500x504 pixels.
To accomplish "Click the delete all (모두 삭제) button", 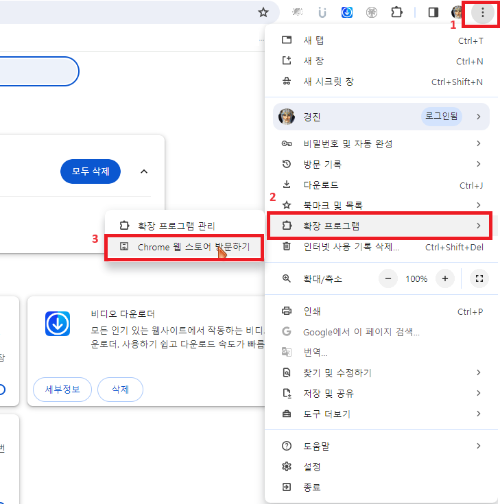I will pos(90,171).
